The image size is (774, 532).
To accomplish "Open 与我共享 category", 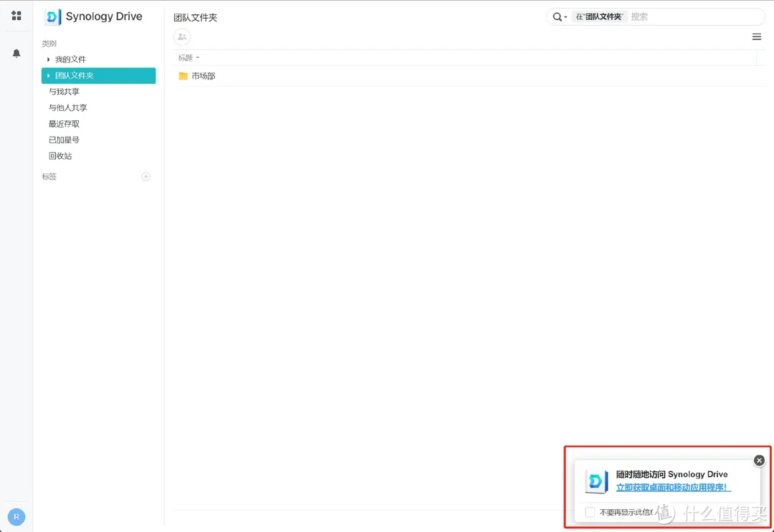I will 64,92.
